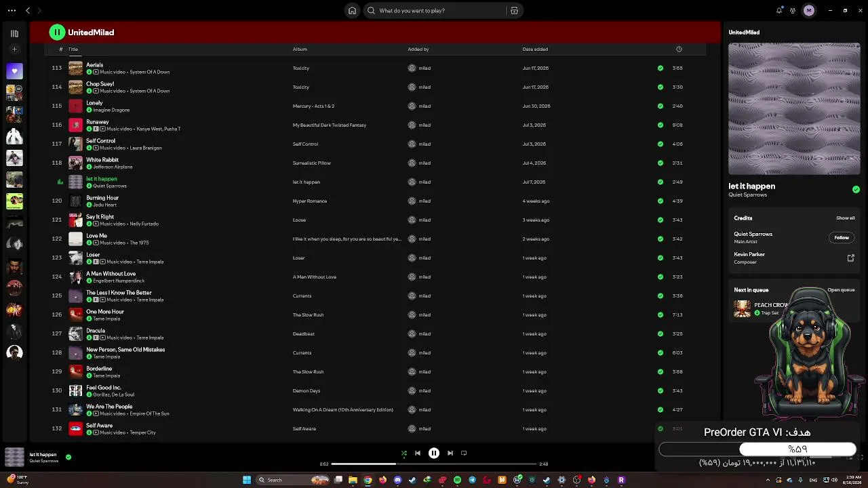The image size is (868, 488).
Task: Open the Browse icon in the search bar
Action: [514, 10]
